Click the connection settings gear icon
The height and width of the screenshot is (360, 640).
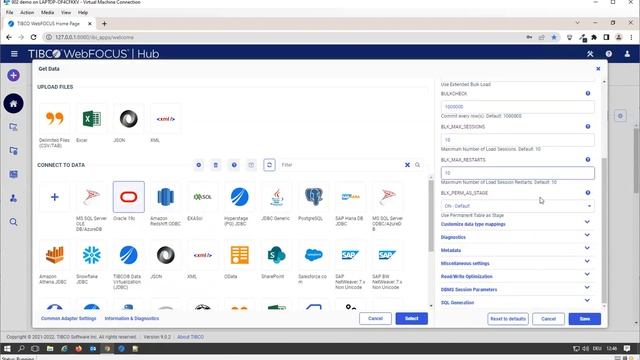pyautogui.click(x=199, y=165)
